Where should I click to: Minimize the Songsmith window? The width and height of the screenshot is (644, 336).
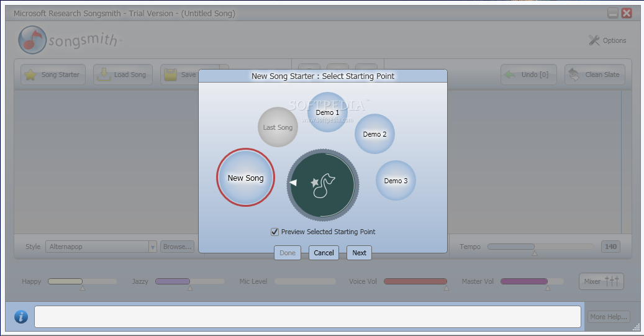pyautogui.click(x=612, y=13)
